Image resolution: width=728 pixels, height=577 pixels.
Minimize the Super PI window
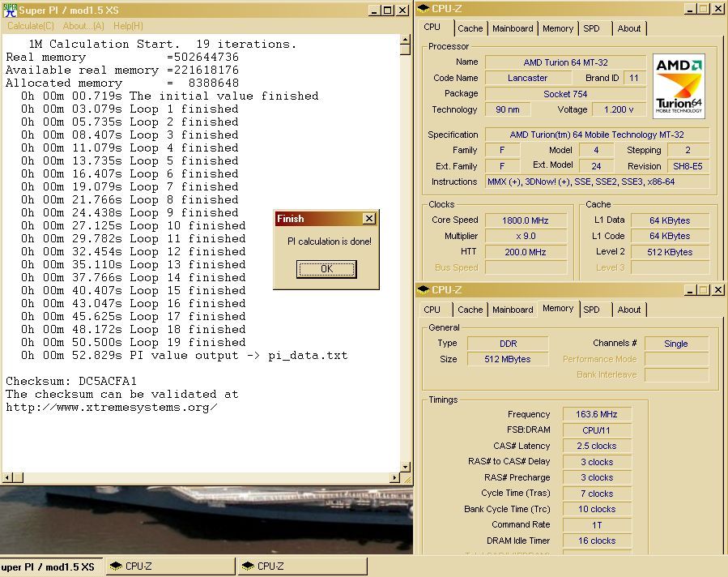pyautogui.click(x=374, y=11)
